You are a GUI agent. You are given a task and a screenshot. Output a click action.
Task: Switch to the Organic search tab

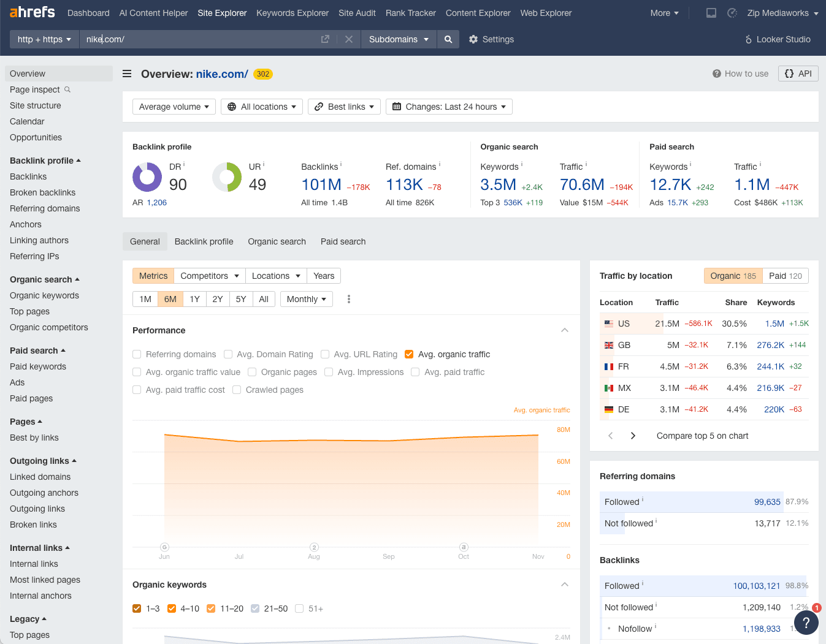pyautogui.click(x=277, y=241)
